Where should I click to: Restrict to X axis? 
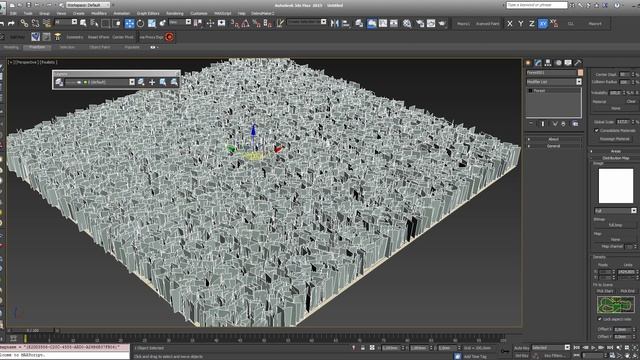pyautogui.click(x=510, y=24)
